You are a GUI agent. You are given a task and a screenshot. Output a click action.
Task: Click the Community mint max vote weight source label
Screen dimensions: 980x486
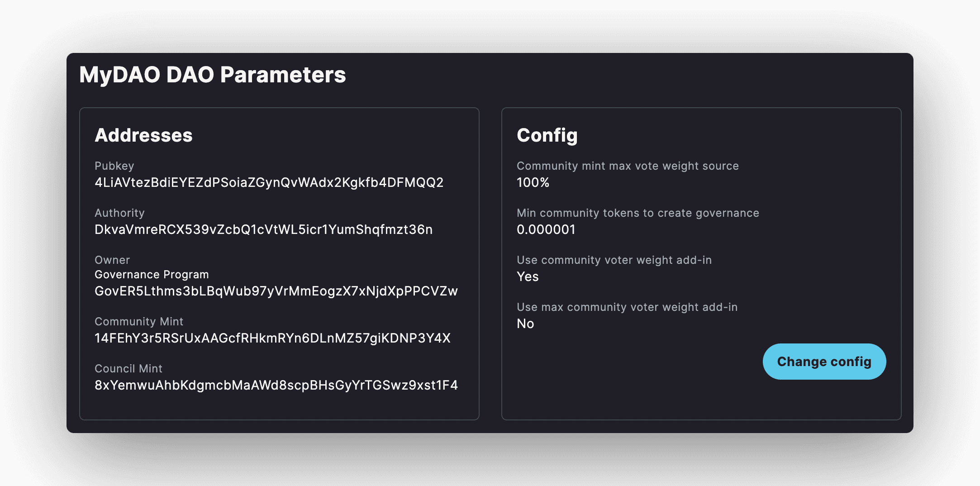(x=628, y=166)
